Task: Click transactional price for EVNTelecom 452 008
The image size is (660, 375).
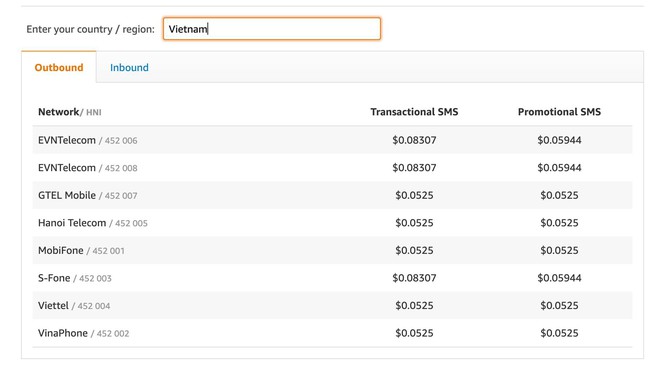Action: (x=414, y=168)
